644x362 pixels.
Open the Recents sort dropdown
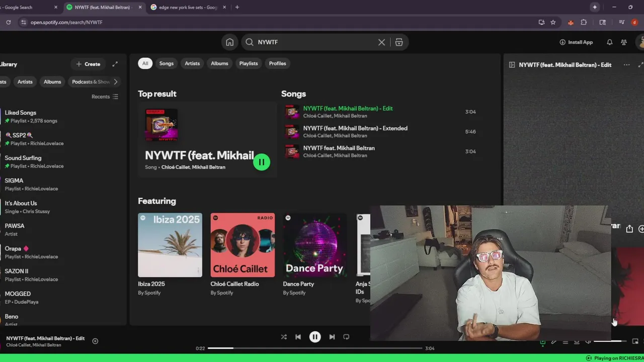tap(105, 97)
